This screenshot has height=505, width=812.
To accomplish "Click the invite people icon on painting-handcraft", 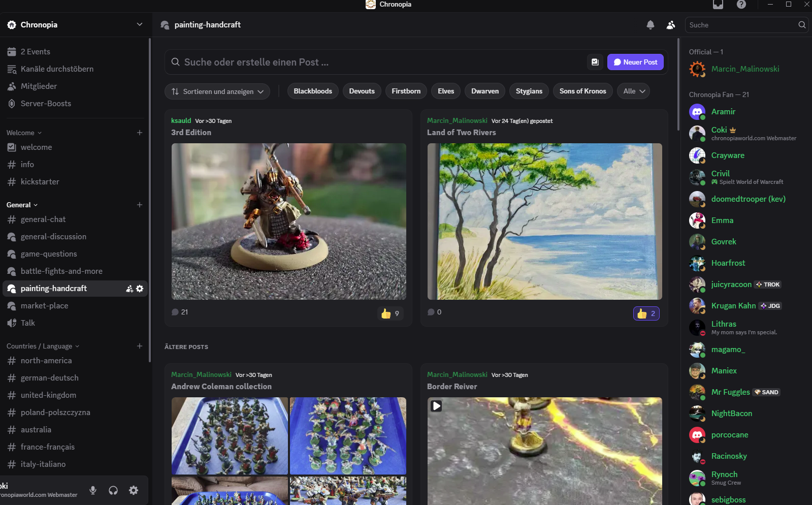I will [x=129, y=289].
